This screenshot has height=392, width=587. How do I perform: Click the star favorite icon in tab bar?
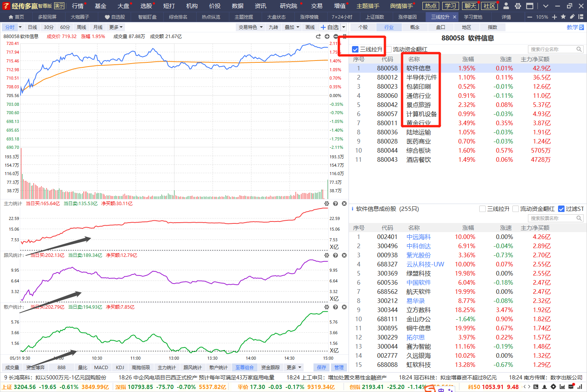pyautogui.click(x=563, y=17)
